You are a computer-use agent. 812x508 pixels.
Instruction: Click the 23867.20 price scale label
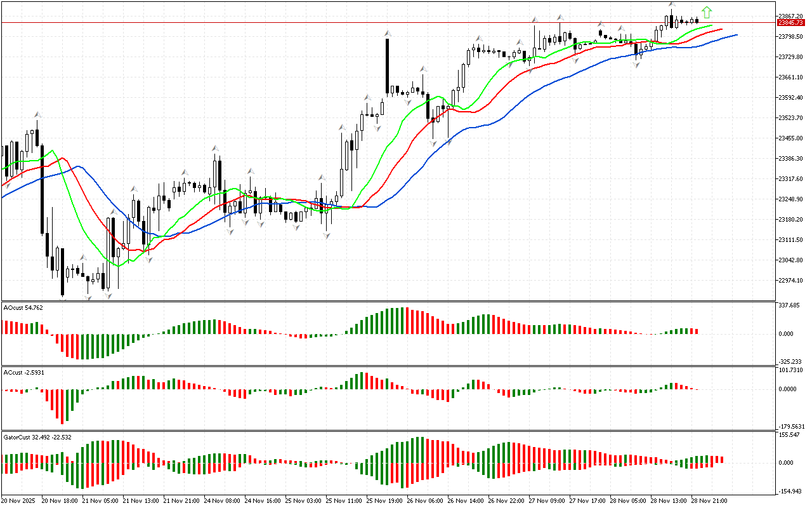790,16
